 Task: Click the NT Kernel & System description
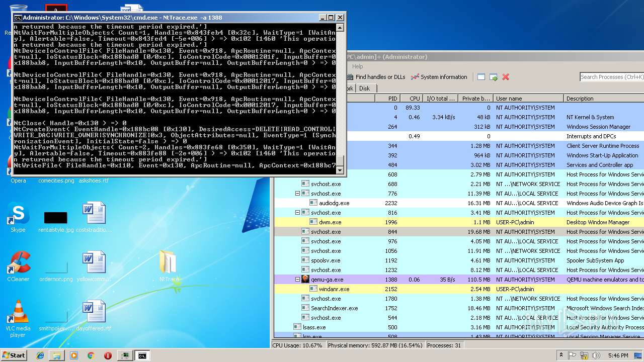(590, 117)
